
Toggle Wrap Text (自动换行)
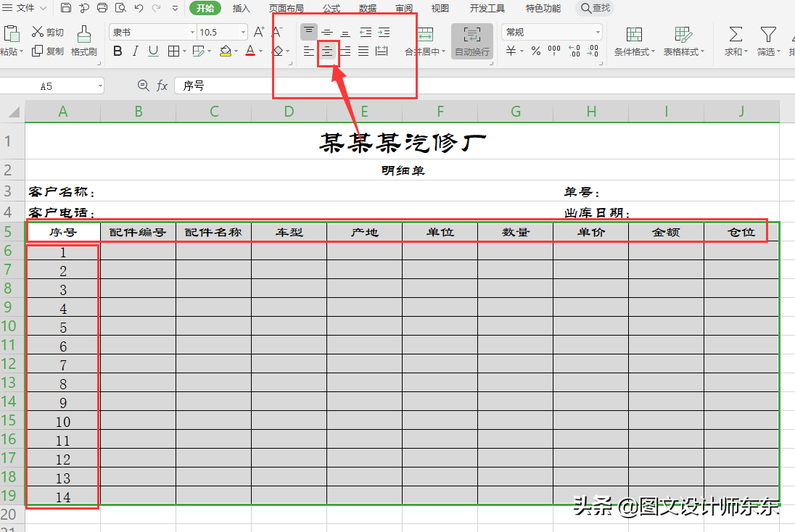coord(472,41)
